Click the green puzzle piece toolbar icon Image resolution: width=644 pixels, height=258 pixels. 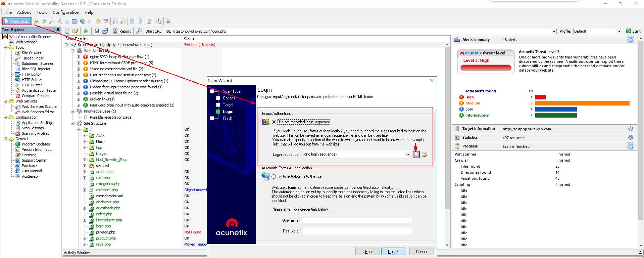tap(86, 31)
